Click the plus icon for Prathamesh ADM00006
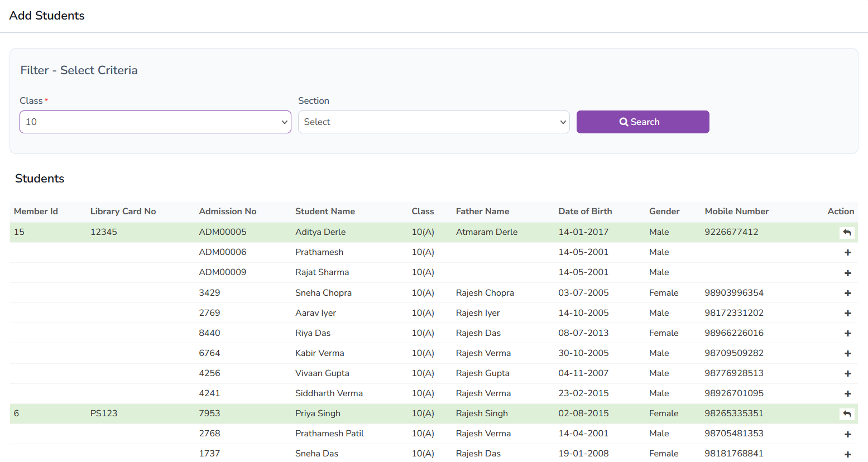This screenshot has width=868, height=462. (847, 253)
